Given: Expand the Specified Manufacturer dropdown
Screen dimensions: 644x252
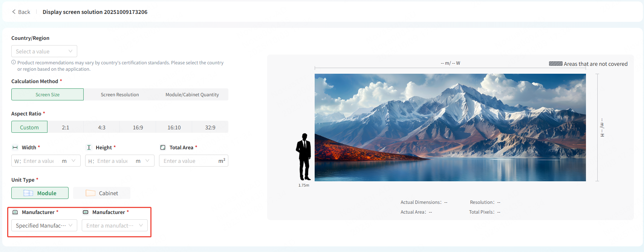Looking at the screenshot, I should [44, 225].
